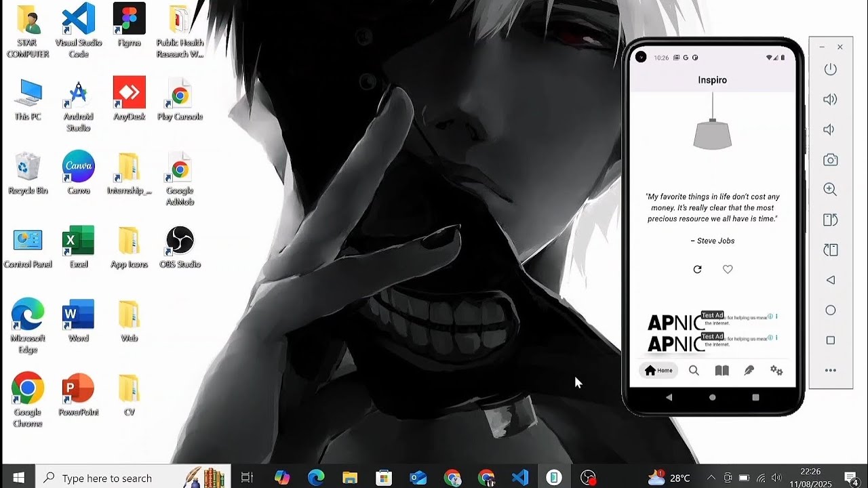Select the CV folder on the desktop

pyautogui.click(x=129, y=394)
